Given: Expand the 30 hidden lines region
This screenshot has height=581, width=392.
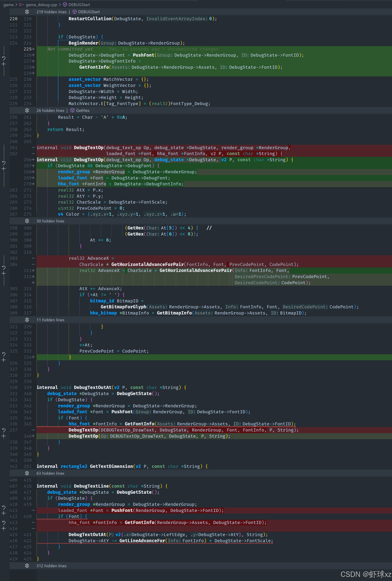Looking at the screenshot, I should 27,221.
